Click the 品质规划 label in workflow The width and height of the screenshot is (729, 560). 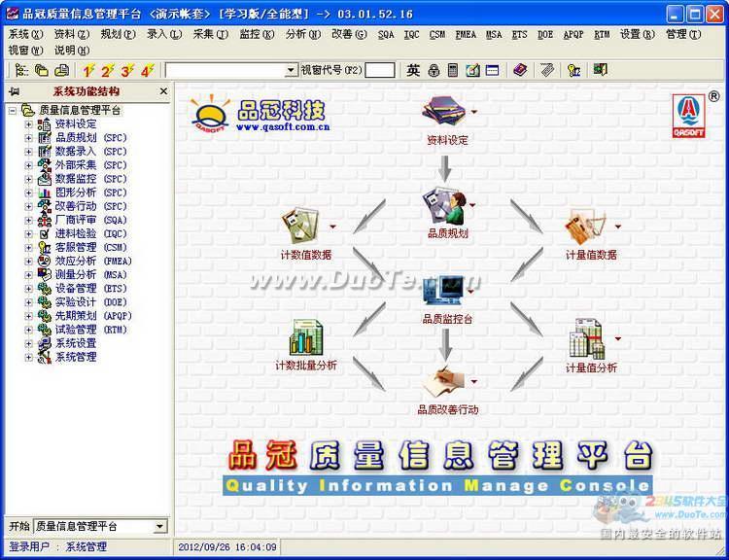pyautogui.click(x=448, y=233)
